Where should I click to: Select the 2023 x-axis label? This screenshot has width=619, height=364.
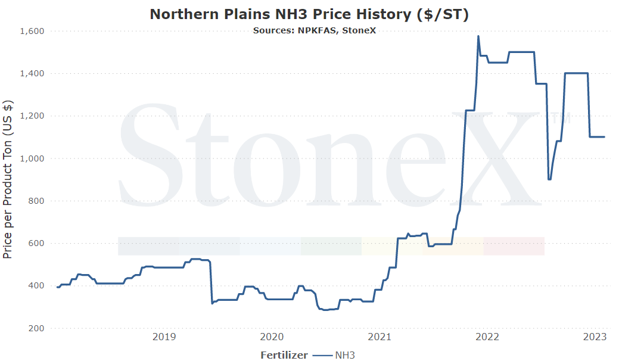[x=595, y=337]
